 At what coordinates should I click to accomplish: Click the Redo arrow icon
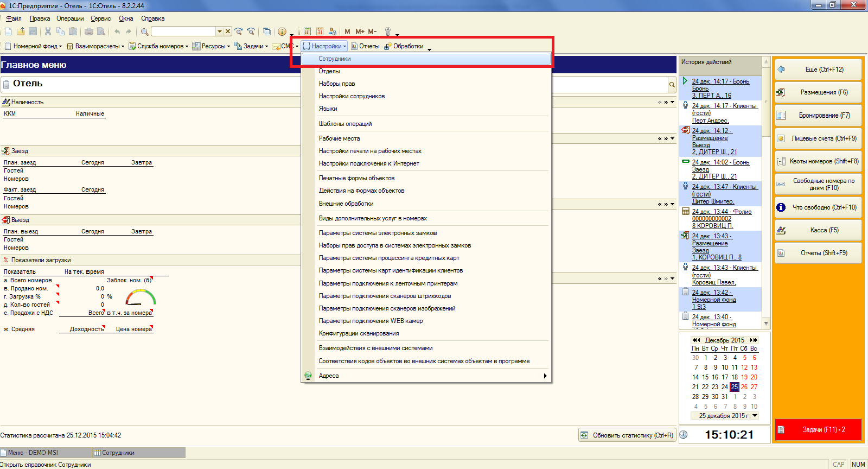(129, 31)
